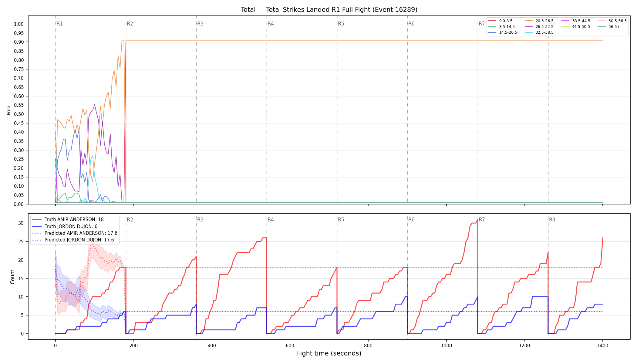The height and width of the screenshot is (364, 637).
Task: Click the 0.90 tick on Prob axis
Action: point(19,42)
